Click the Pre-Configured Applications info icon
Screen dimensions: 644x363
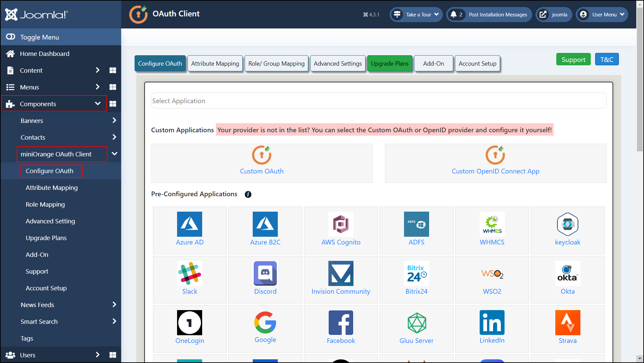(x=248, y=195)
